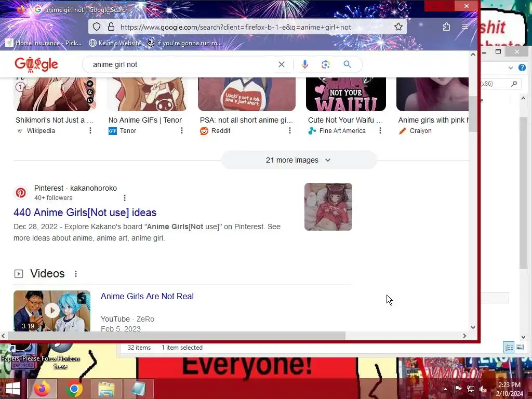Launch Chrome from the taskbar

click(74, 389)
